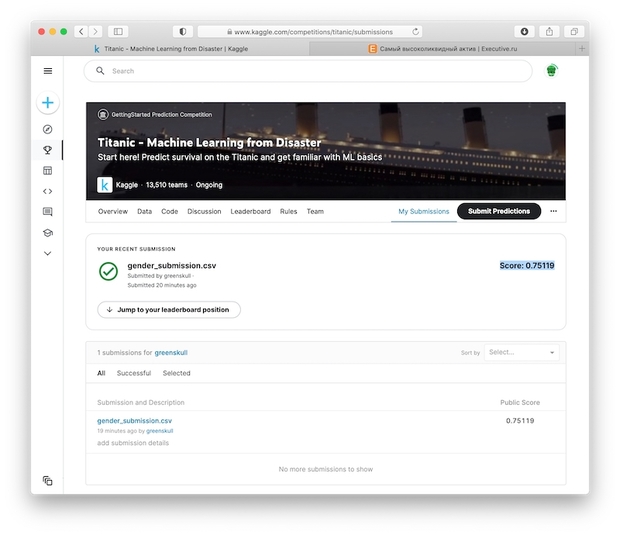This screenshot has width=620, height=535.
Task: Open the Data tab
Action: click(144, 212)
